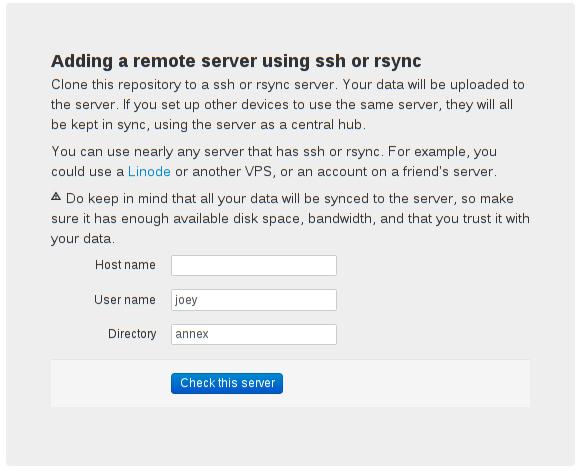Viewport: 581px width, 471px height.
Task: Click the paragraph starting Clone this repository
Action: click(x=288, y=105)
